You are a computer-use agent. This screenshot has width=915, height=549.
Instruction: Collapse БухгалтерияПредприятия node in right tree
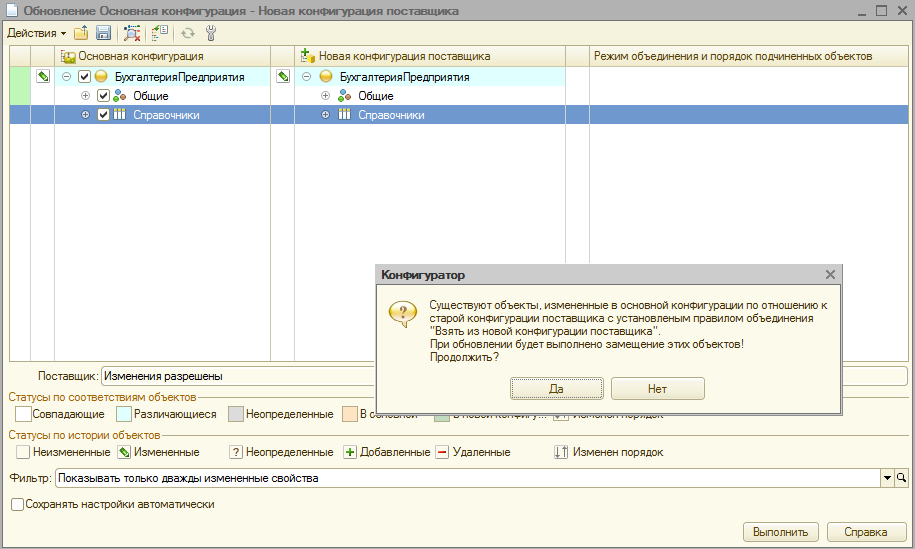[307, 76]
